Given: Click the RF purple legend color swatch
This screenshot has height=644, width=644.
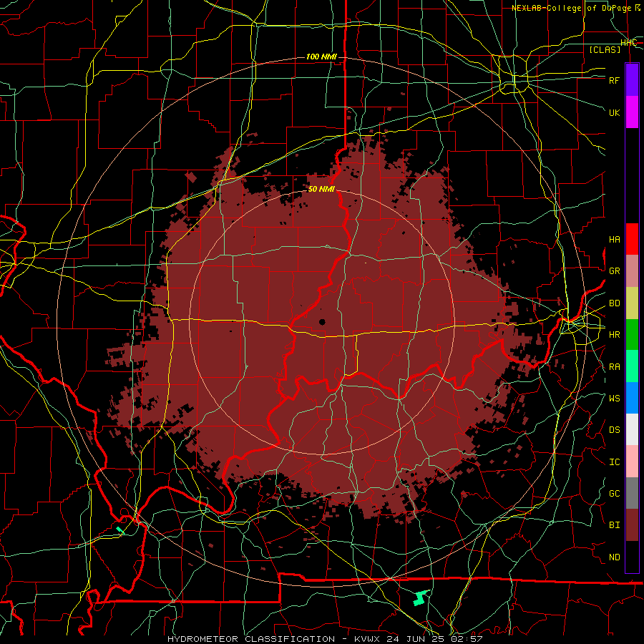Looking at the screenshot, I should (632, 80).
